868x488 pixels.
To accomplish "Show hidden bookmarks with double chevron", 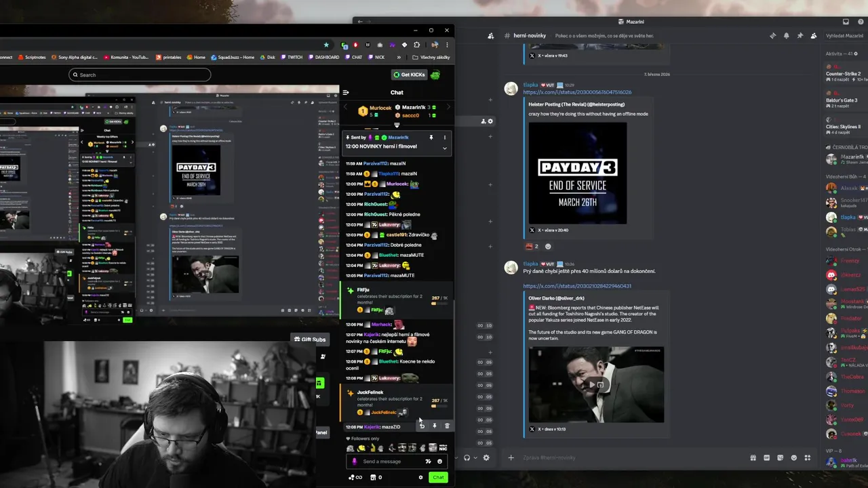I will coord(399,57).
